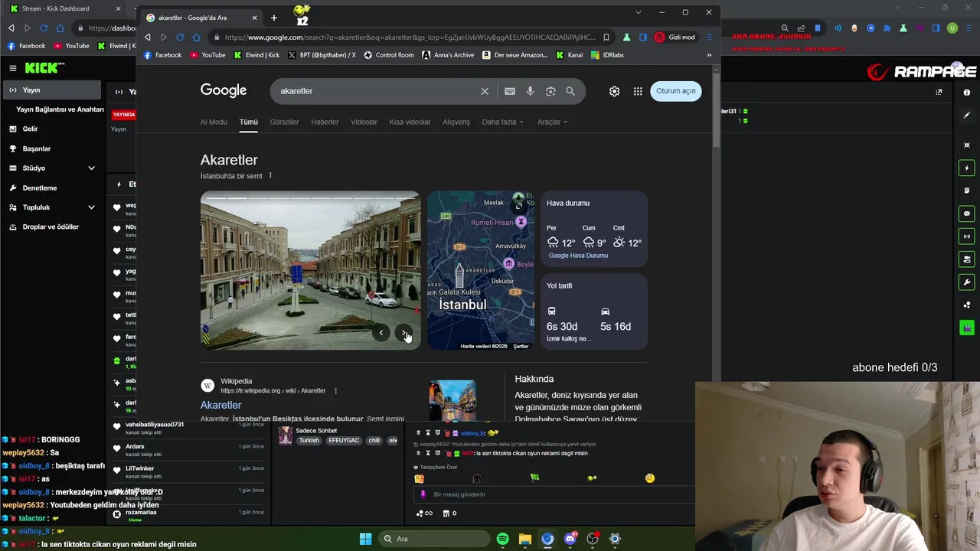The width and height of the screenshot is (980, 551).
Task: Open the Wikipedia Akaretler result title
Action: [x=220, y=405]
